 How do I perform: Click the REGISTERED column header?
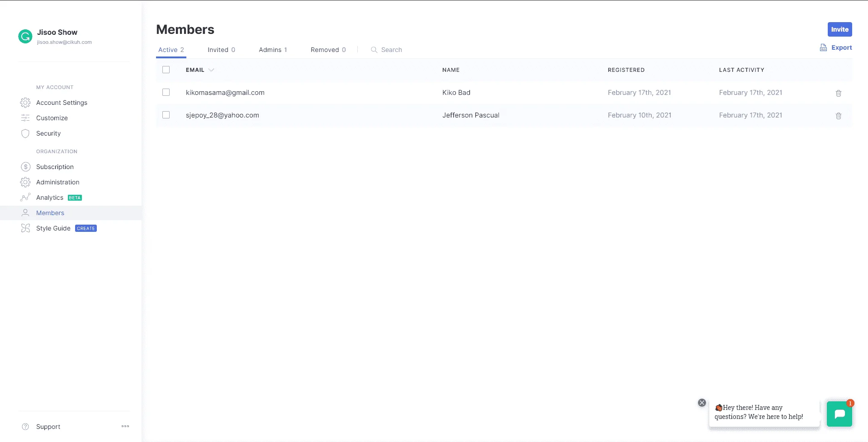626,70
